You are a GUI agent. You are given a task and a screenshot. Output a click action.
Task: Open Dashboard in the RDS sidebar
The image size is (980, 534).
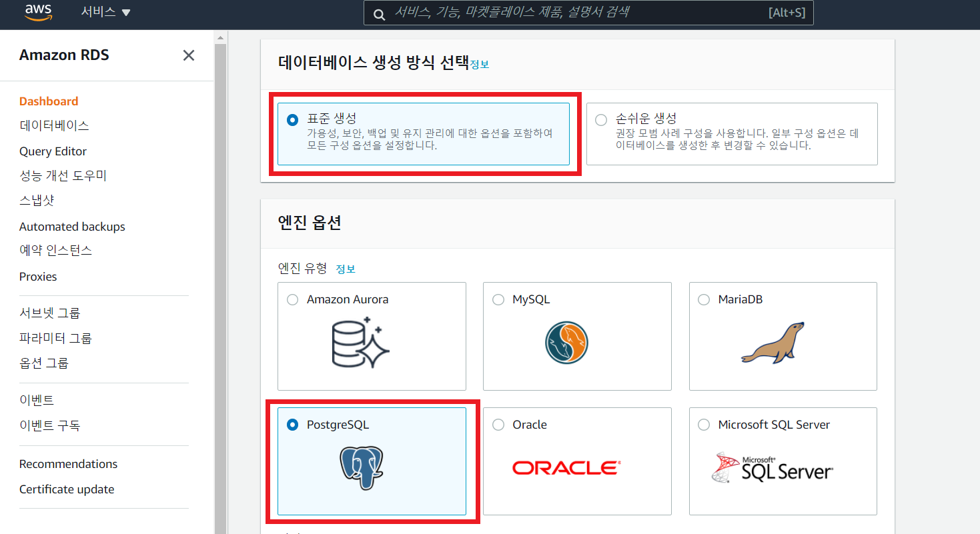tap(49, 101)
